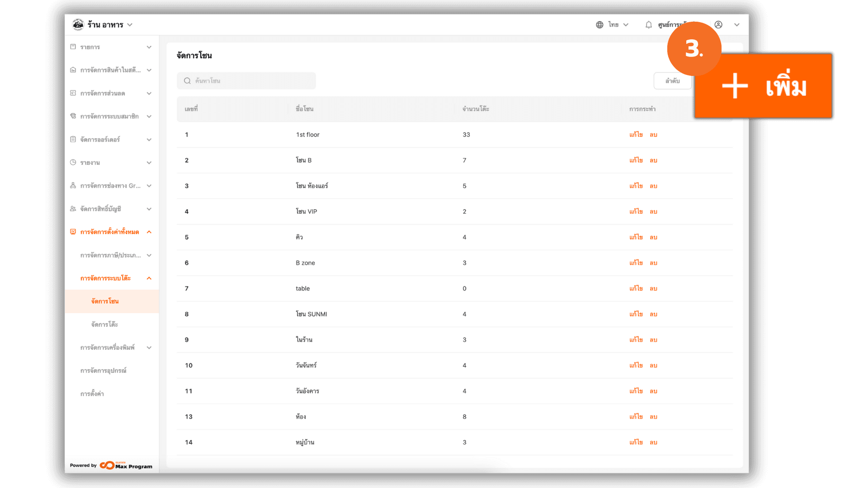Click the notification bell icon
This screenshot has width=868, height=488.
click(x=648, y=25)
